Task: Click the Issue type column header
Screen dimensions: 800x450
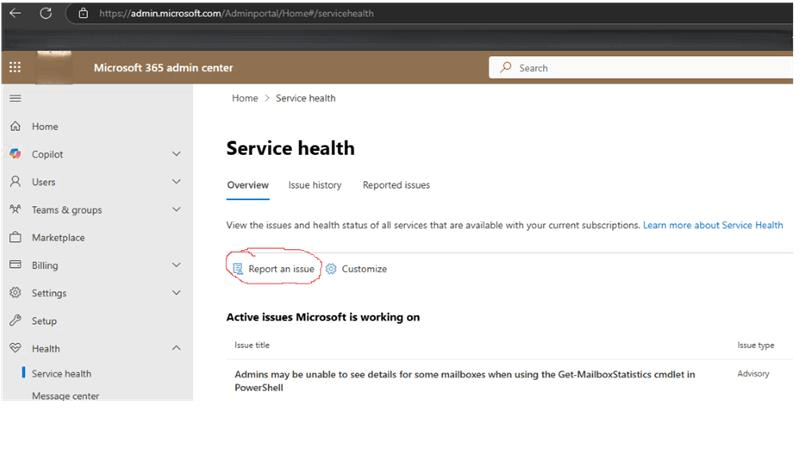Action: [x=756, y=345]
